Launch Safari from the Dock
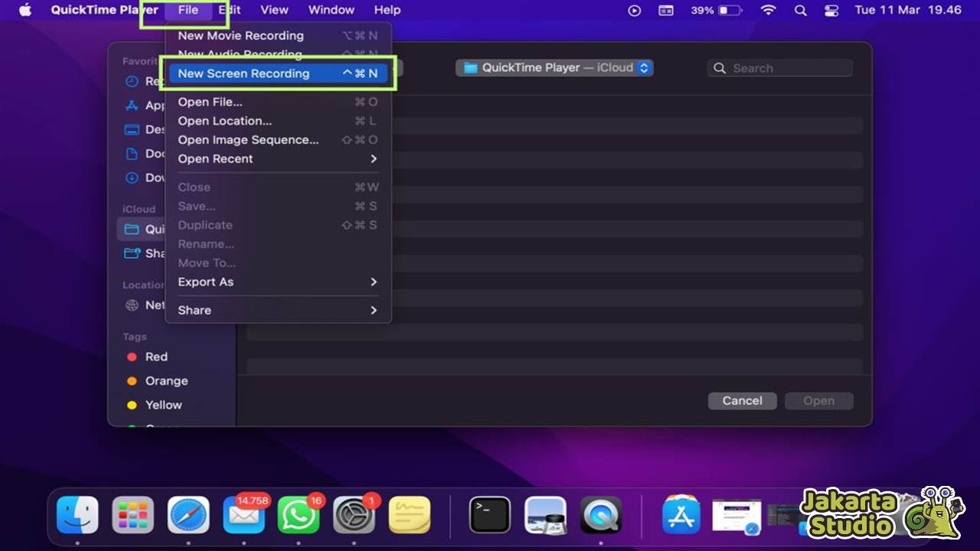This screenshot has height=551, width=980. pos(188,514)
